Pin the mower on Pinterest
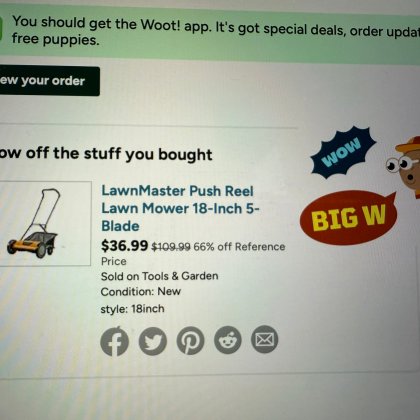The width and height of the screenshot is (420, 420). (190, 341)
